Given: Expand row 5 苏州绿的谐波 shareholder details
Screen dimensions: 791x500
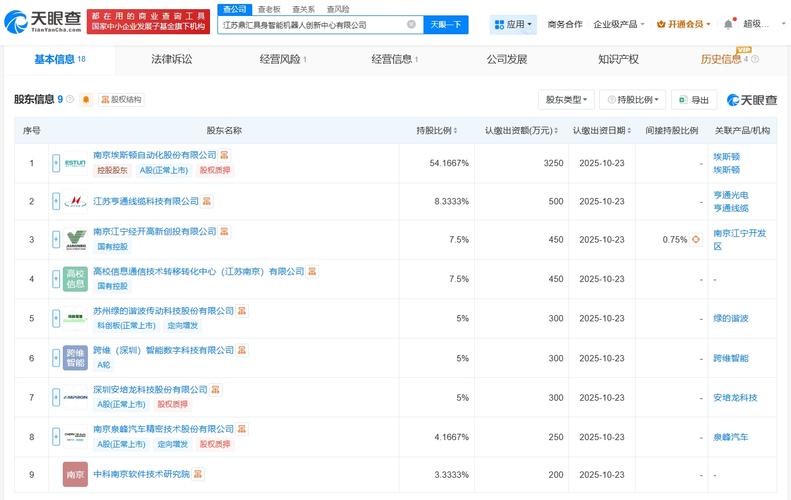Looking at the screenshot, I should point(56,318).
